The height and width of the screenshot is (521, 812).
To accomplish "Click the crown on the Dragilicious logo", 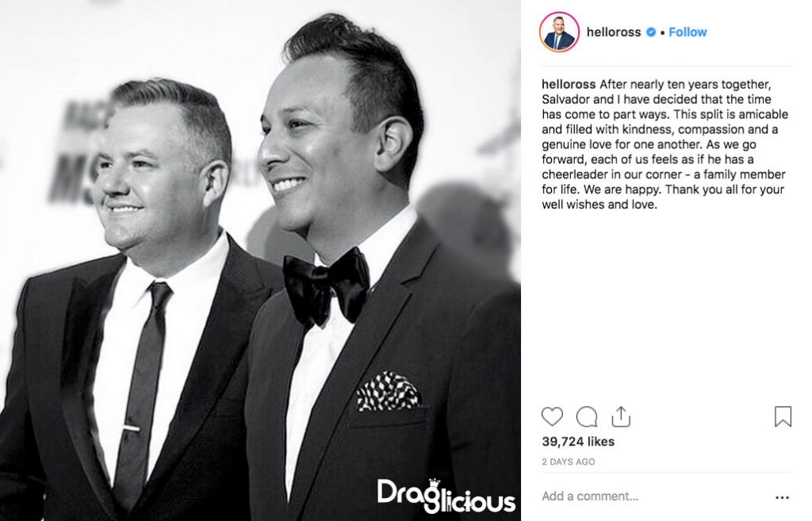I will point(434,483).
